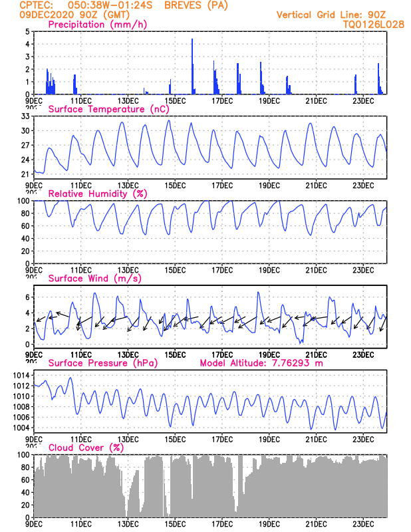Viewport: 411px width, 532px height.
Task: Click the 1014 value on pressure axis
Action: click(21, 375)
